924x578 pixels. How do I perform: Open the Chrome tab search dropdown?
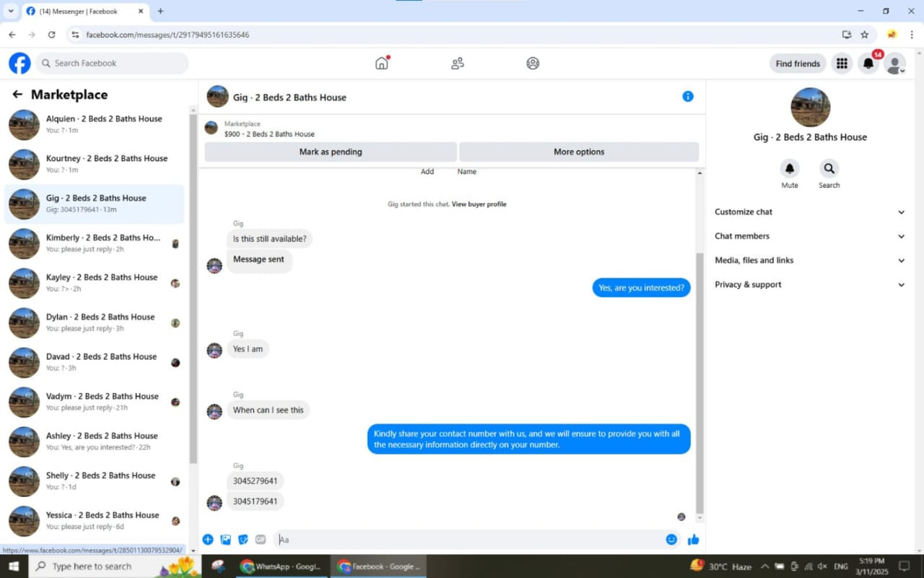[10, 11]
